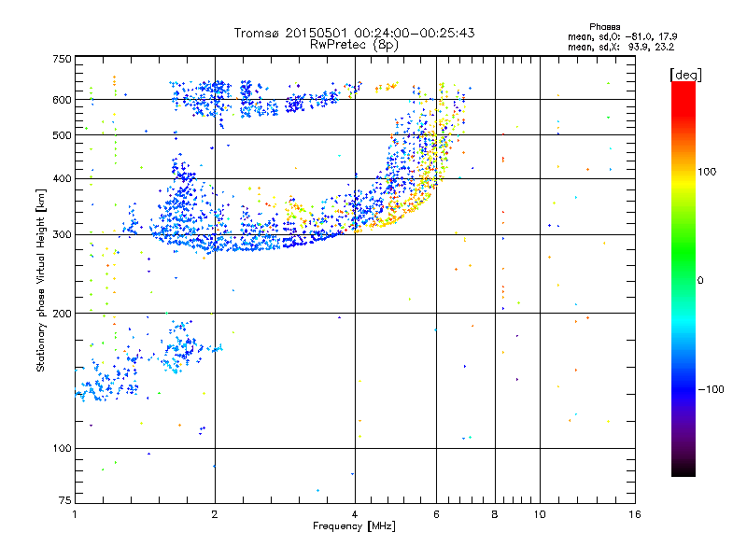The height and width of the screenshot is (560, 747).
Task: Click the "RwPretec (8p)" subtitle
Action: (354, 45)
